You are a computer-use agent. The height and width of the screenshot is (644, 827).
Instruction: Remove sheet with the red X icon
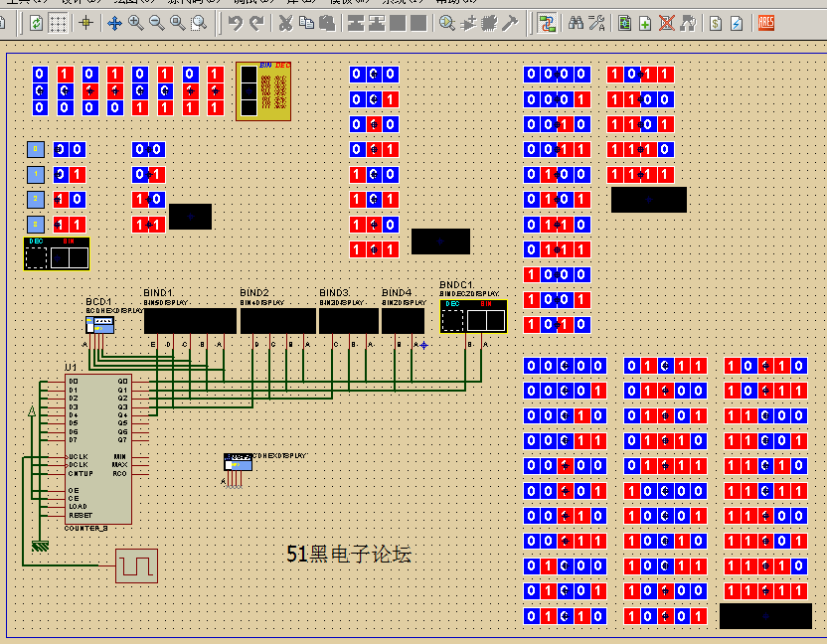coord(667,23)
